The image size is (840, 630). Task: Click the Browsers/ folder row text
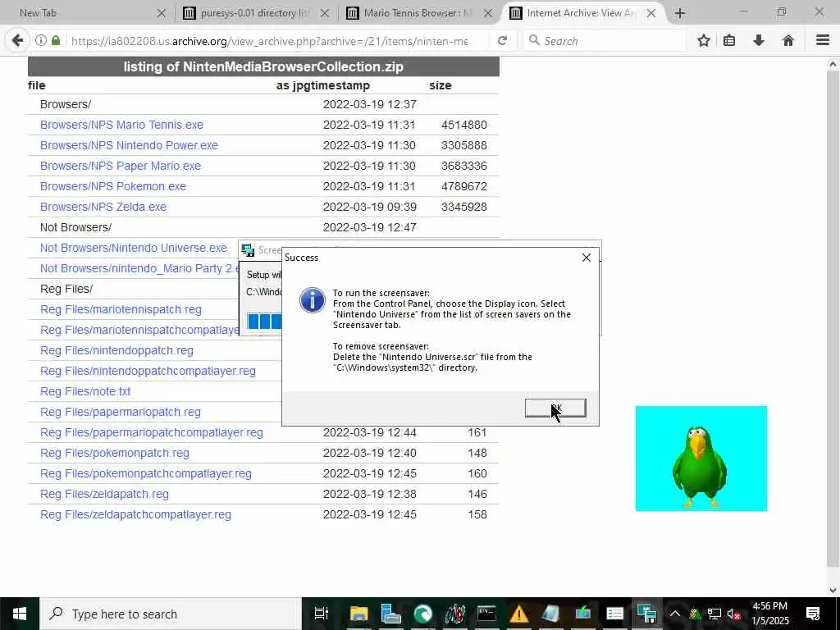coord(66,104)
